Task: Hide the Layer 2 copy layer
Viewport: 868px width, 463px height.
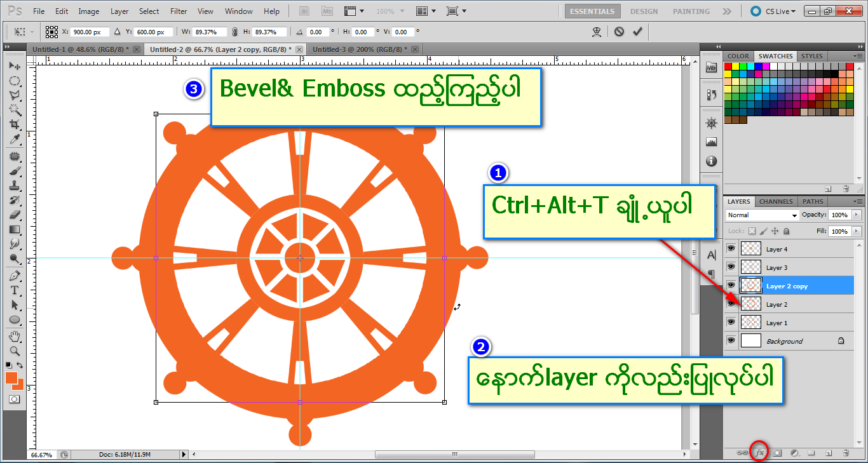Action: [x=731, y=285]
